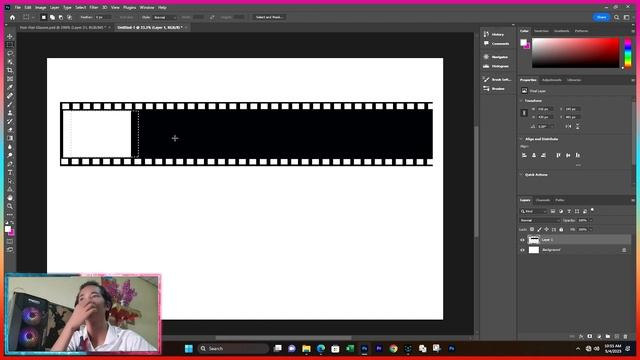640x360 pixels.
Task: Click the foreground color swatch in Color panel
Action: (523, 42)
